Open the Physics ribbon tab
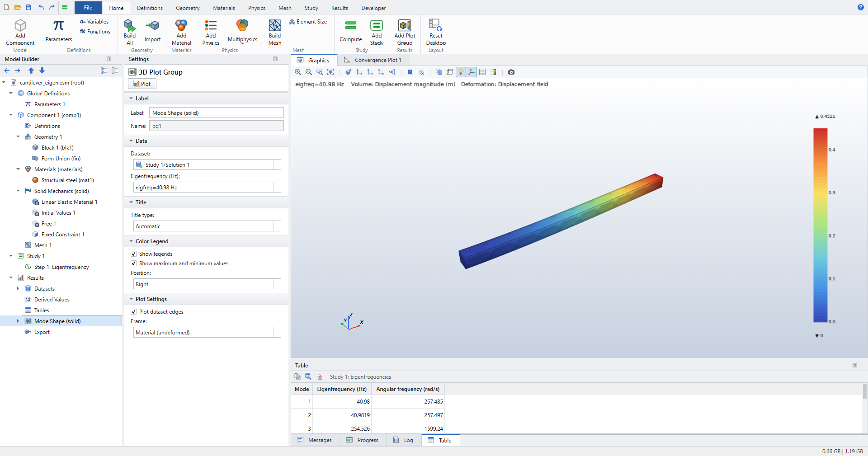Screen dimensions: 868x456 [x=256, y=8]
